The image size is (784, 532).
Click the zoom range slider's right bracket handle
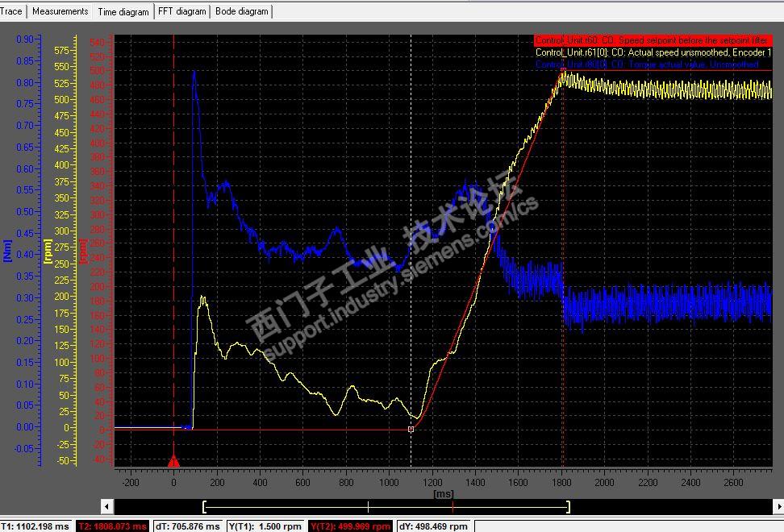[568, 506]
